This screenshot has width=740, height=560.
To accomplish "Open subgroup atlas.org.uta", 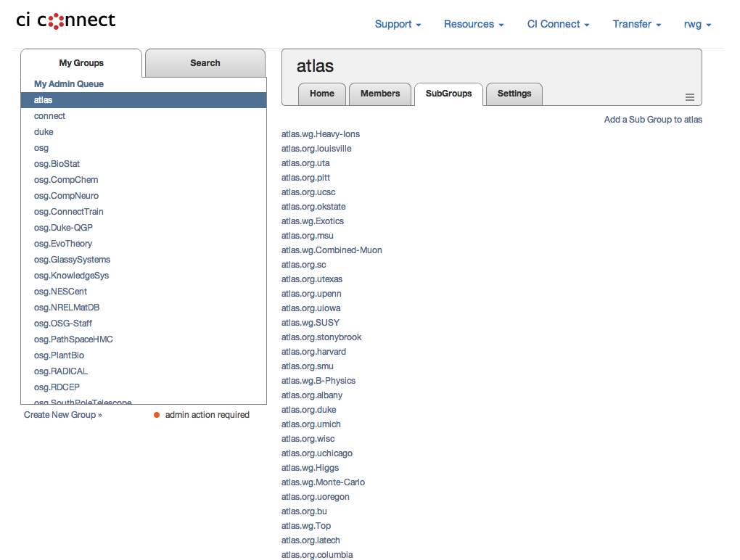I will tap(305, 163).
